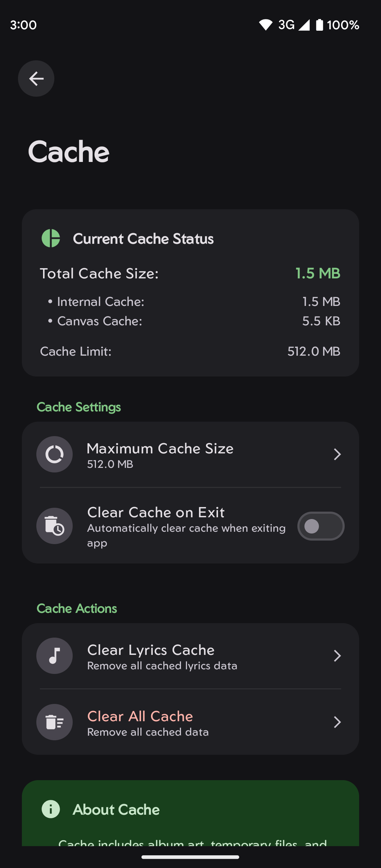Tap the About Cache info icon

pos(51,809)
